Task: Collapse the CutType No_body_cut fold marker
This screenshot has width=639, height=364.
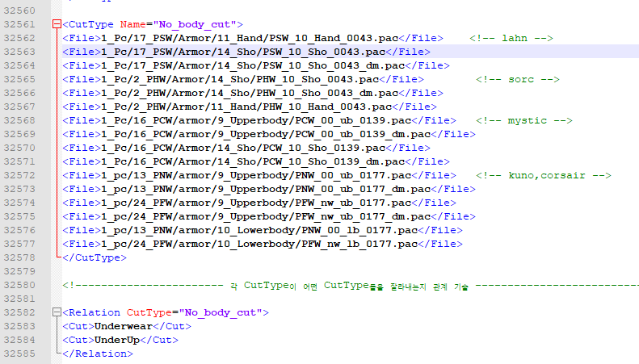Action: pos(56,25)
